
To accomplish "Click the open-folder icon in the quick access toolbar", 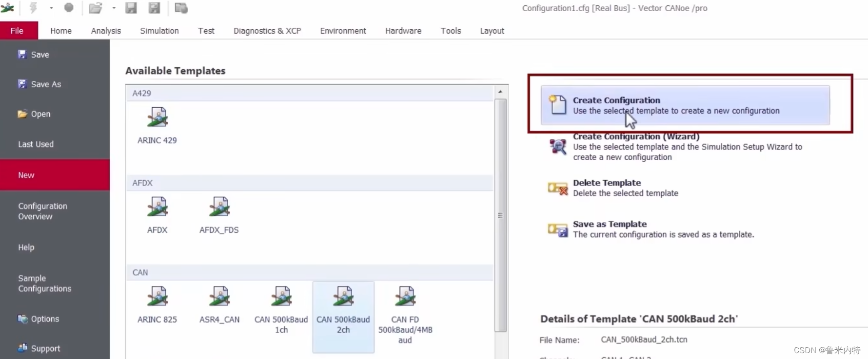I will (x=96, y=8).
